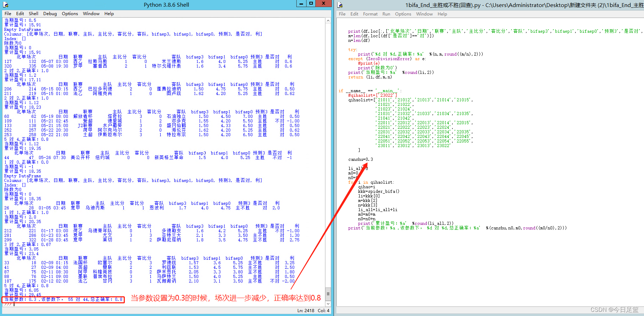
Task: Click the shell scrollbar down arrow
Action: [x=328, y=304]
